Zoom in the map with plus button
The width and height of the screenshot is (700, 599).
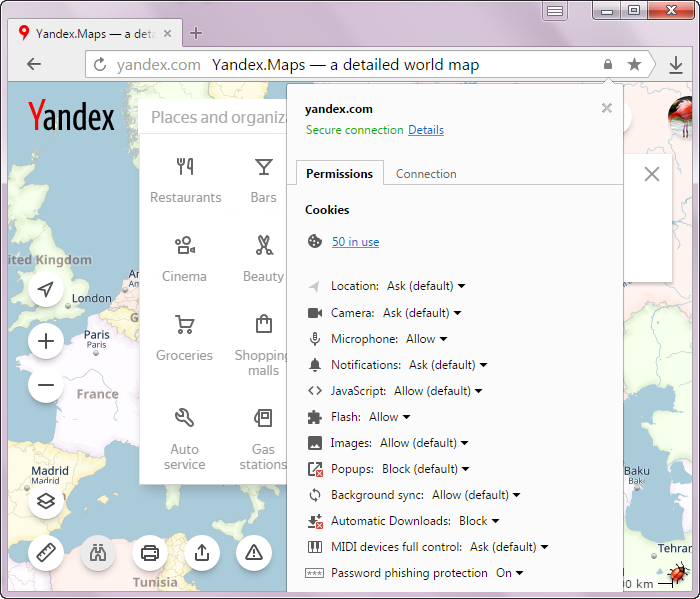[46, 341]
